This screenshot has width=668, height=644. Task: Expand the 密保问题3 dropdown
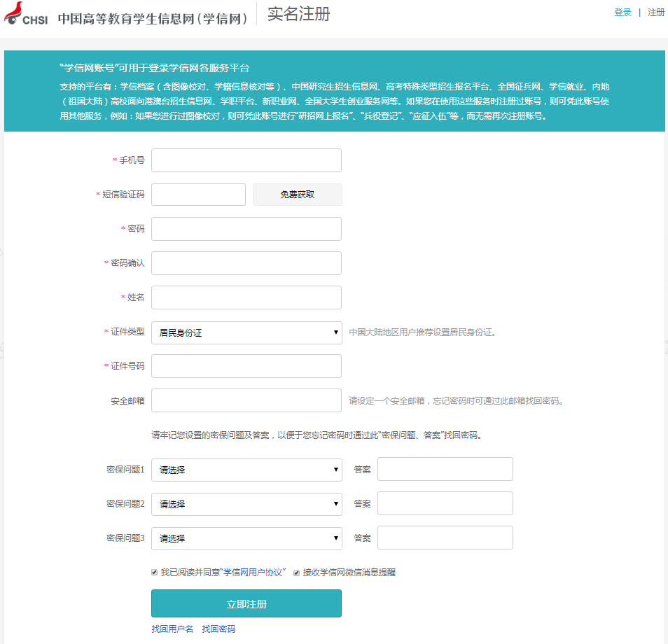(x=246, y=538)
